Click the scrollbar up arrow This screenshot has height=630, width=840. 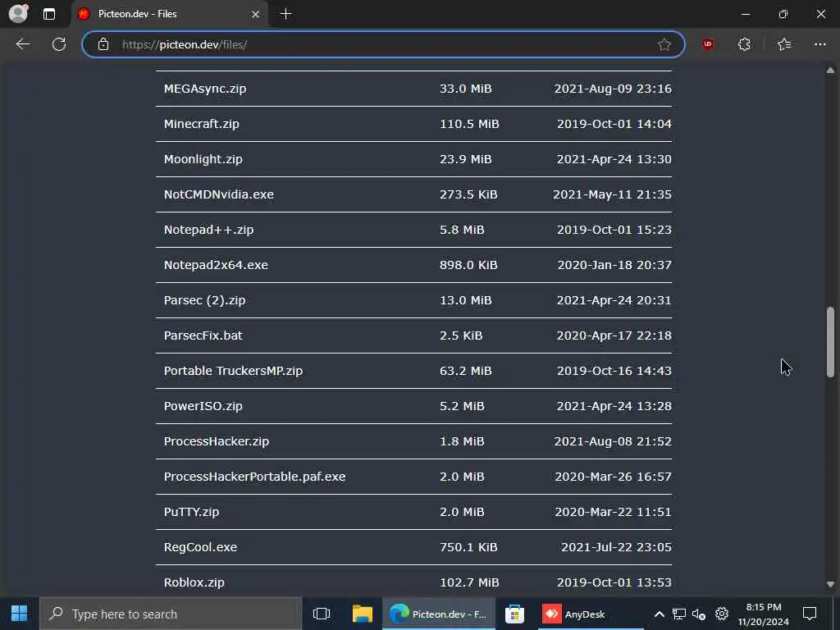pyautogui.click(x=830, y=71)
